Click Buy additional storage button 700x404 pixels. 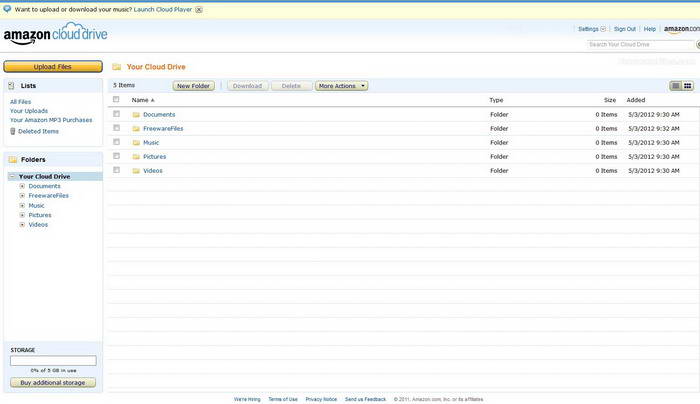coord(53,383)
